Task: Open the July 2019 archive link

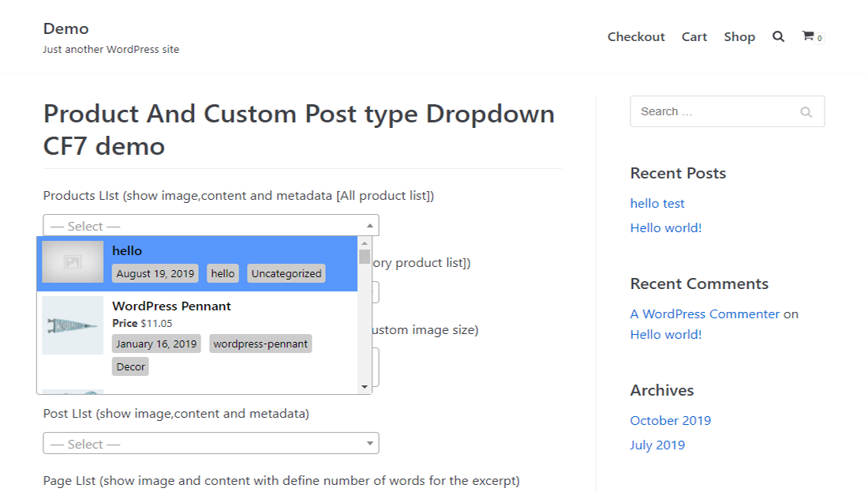Action: click(x=657, y=445)
